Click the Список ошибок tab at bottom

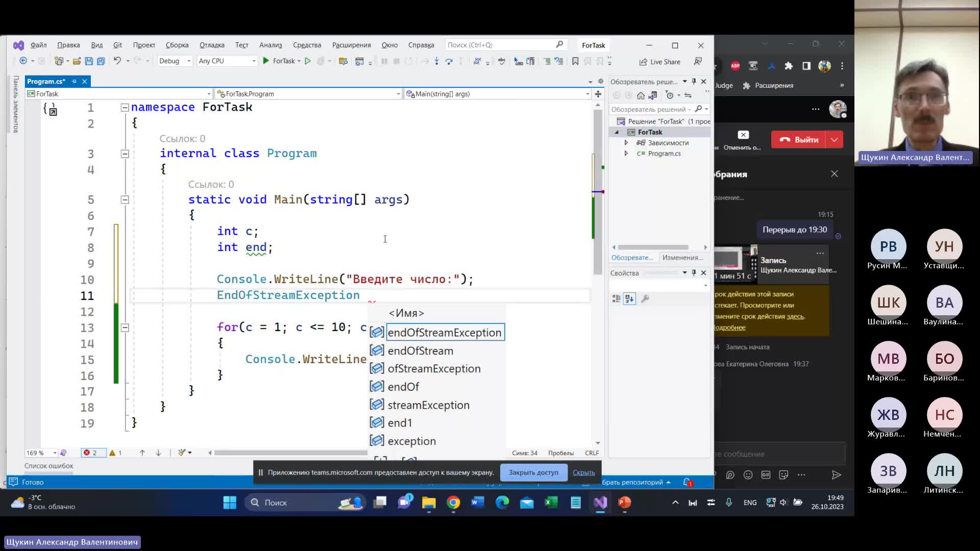48,466
